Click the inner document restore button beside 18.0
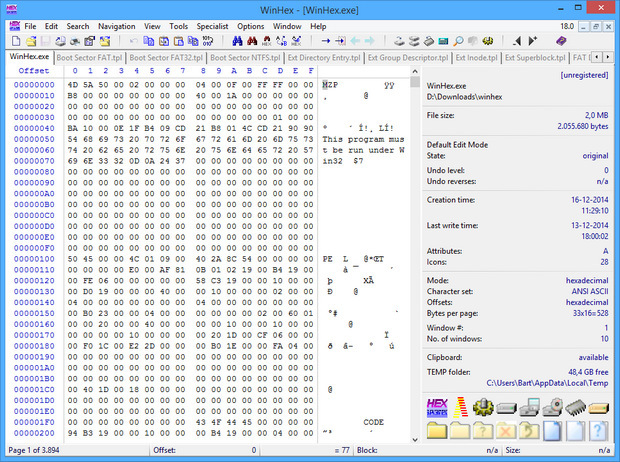 tap(596, 27)
